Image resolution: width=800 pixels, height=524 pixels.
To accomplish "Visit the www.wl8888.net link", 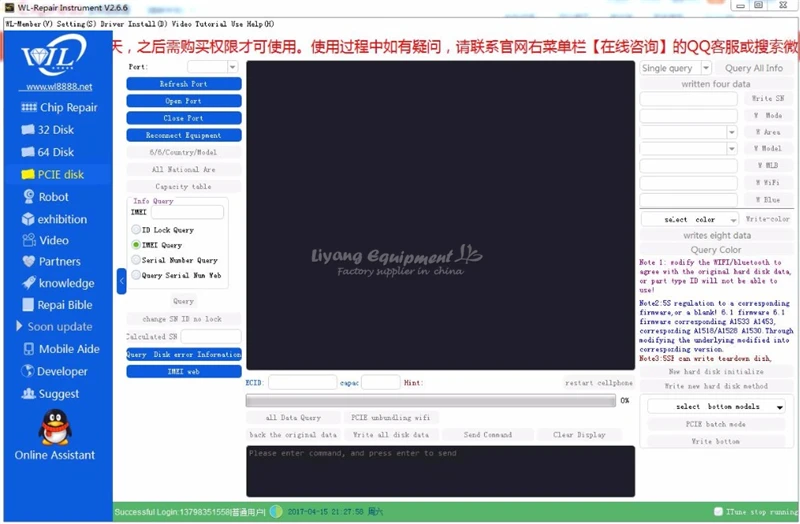I will 58,87.
